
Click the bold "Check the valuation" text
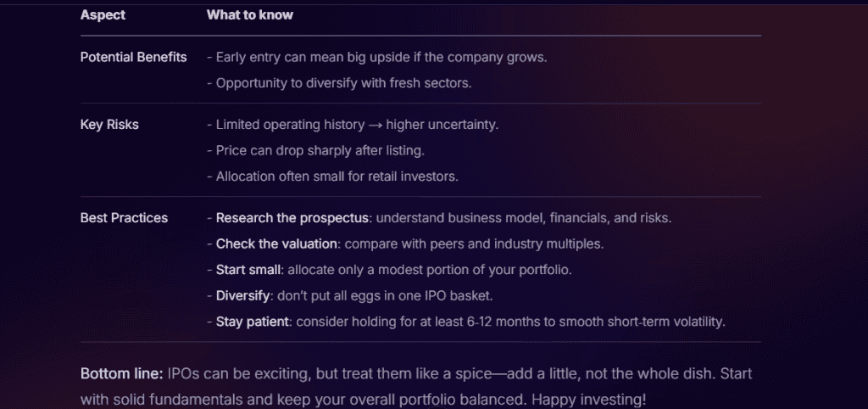click(277, 244)
